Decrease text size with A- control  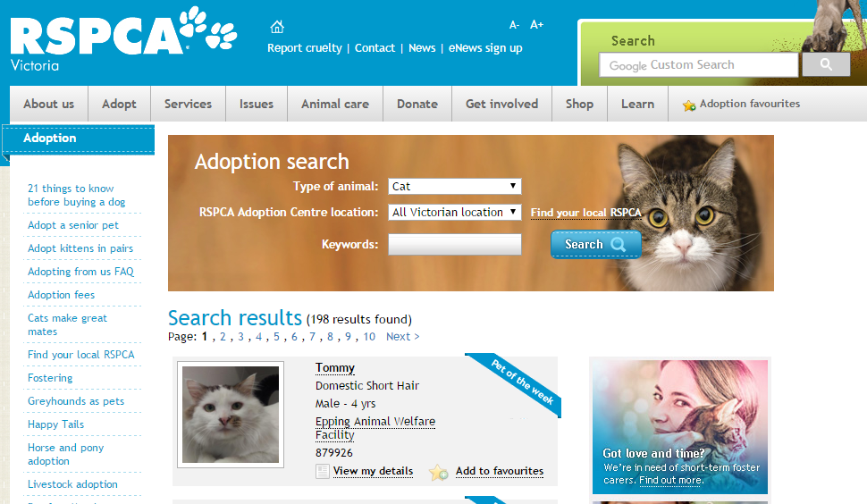coord(514,25)
